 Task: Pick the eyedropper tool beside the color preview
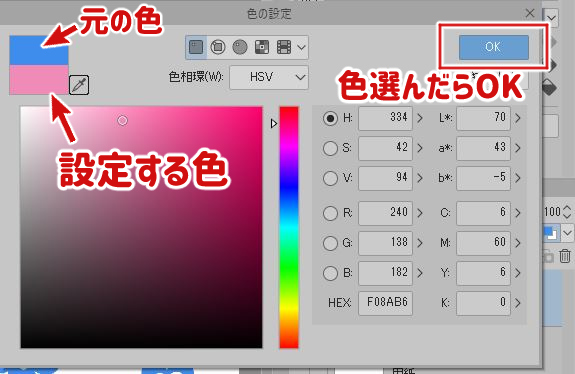click(79, 85)
